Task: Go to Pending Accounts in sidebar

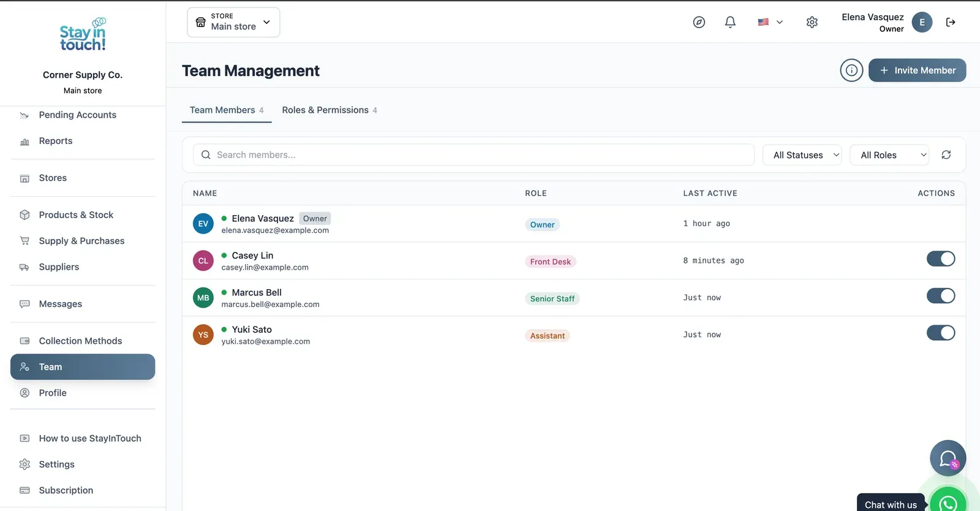Action: pos(83,115)
